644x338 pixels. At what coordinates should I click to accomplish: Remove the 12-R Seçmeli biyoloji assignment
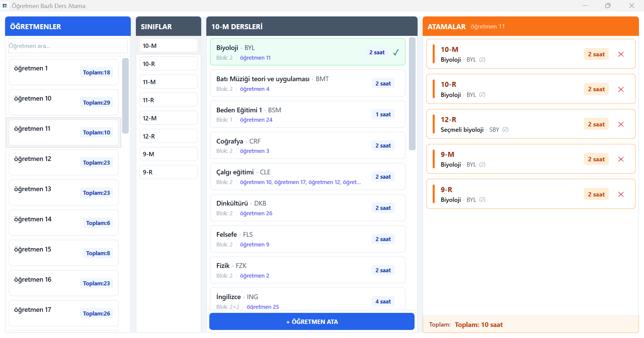click(621, 124)
